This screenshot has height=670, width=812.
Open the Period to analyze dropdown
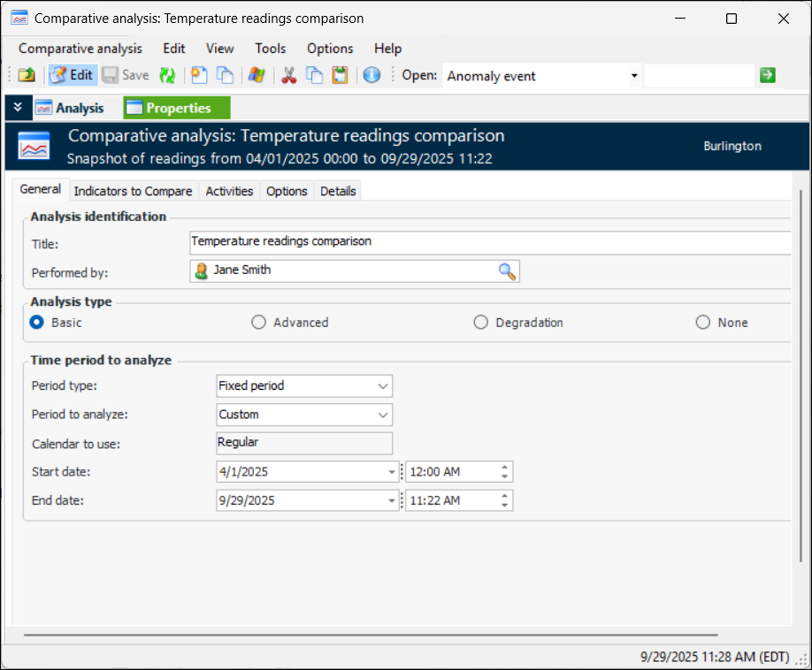382,415
